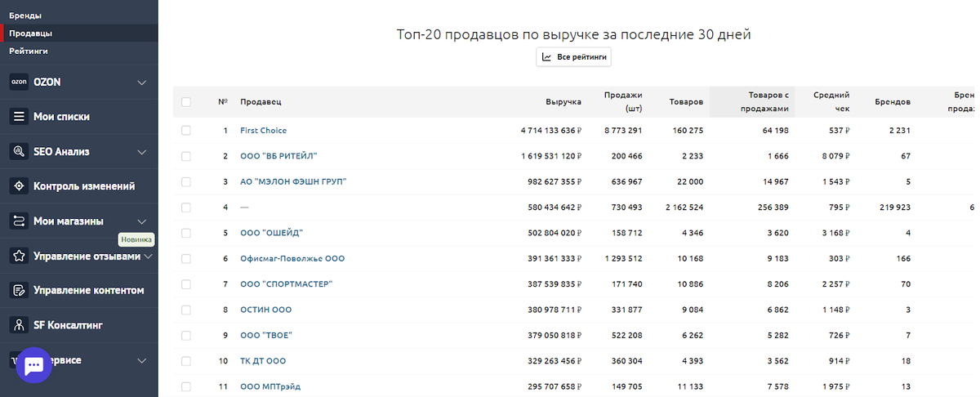This screenshot has height=397, width=980.
Task: Expand the Управление отзывами chevron
Action: pyautogui.click(x=148, y=256)
